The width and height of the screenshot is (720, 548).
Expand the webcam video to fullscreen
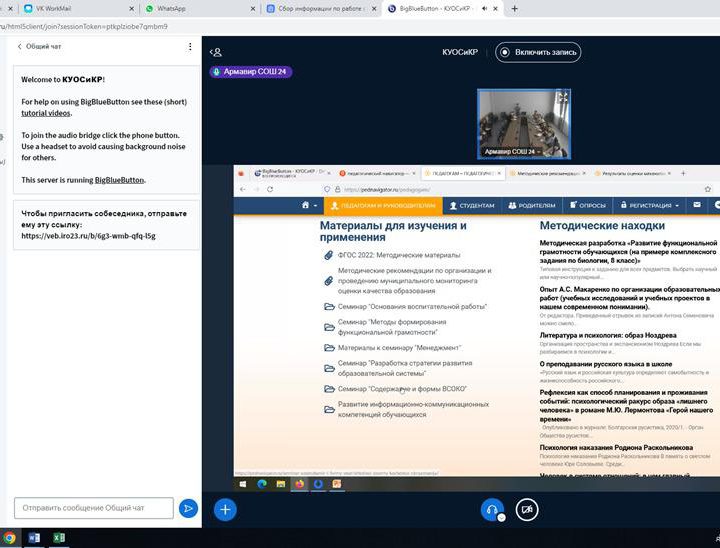tap(563, 98)
